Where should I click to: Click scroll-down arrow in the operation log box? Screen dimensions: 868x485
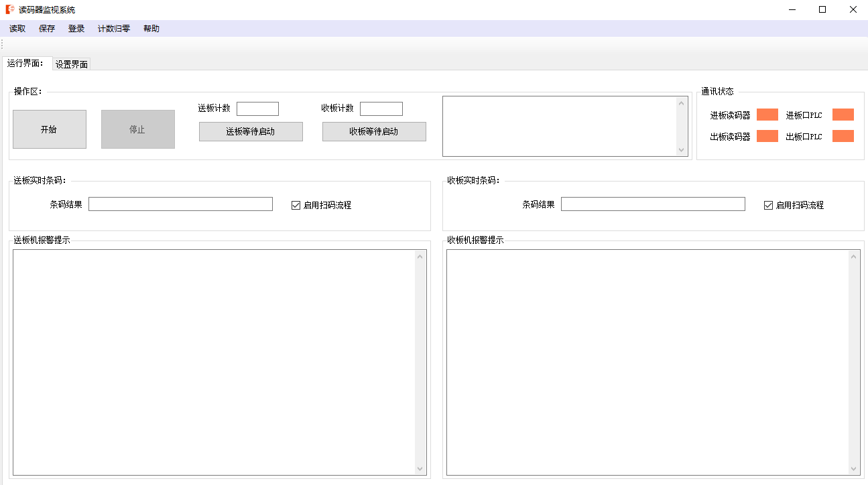(x=682, y=150)
